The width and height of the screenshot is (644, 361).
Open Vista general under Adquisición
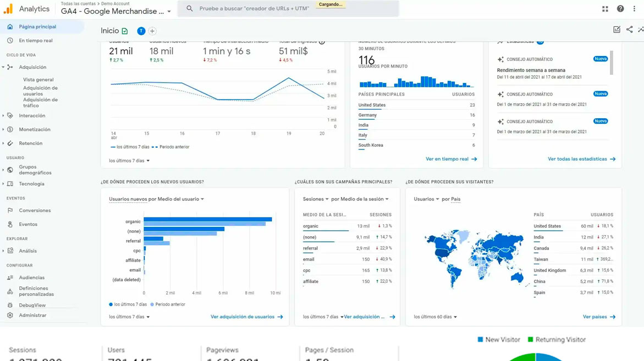(x=38, y=80)
